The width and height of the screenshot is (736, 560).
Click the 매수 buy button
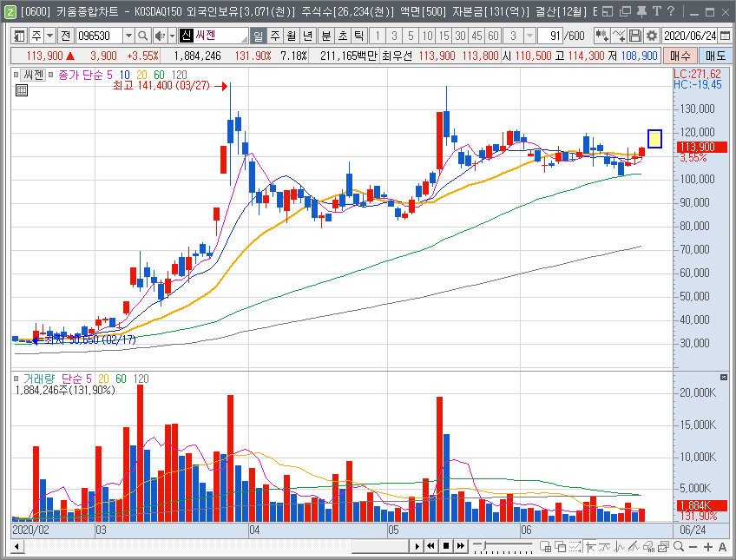coord(680,56)
